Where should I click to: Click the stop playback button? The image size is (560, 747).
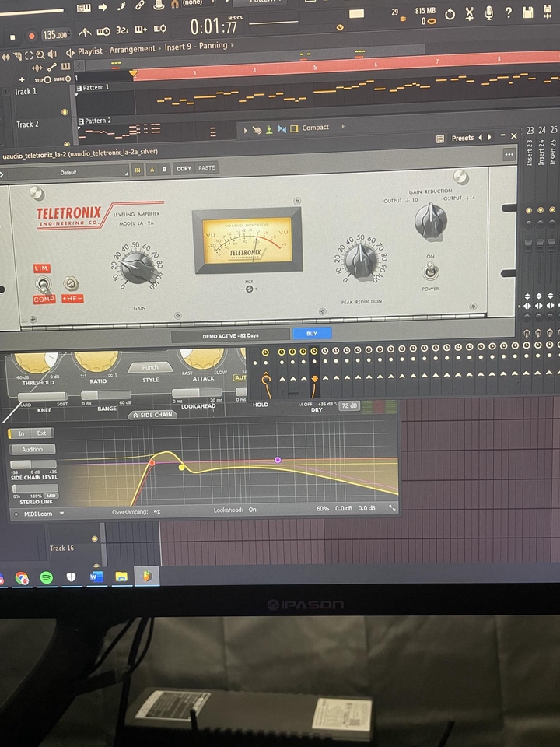13,37
